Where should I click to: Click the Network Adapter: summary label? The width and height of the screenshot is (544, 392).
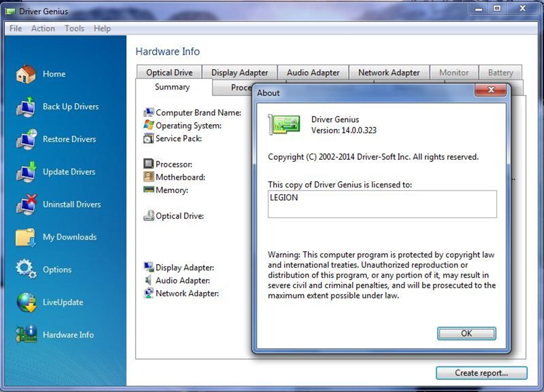187,293
